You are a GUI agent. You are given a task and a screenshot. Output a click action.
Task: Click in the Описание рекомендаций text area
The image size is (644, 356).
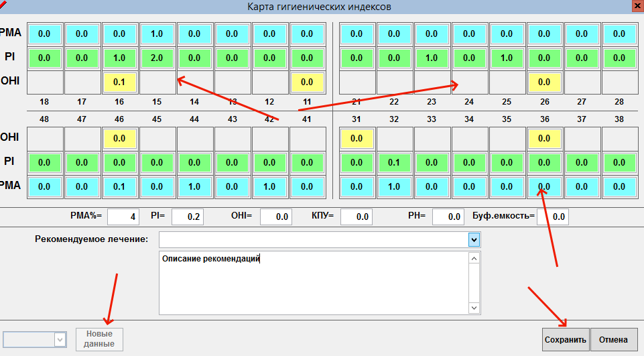click(x=312, y=282)
